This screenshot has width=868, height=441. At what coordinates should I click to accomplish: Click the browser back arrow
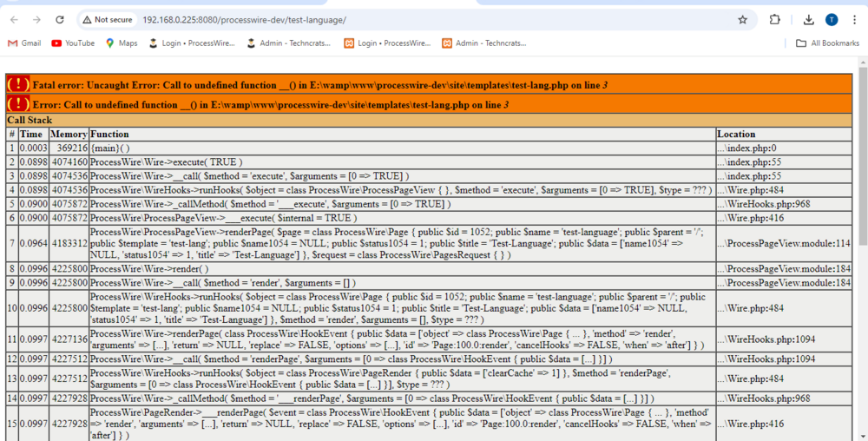pos(14,19)
